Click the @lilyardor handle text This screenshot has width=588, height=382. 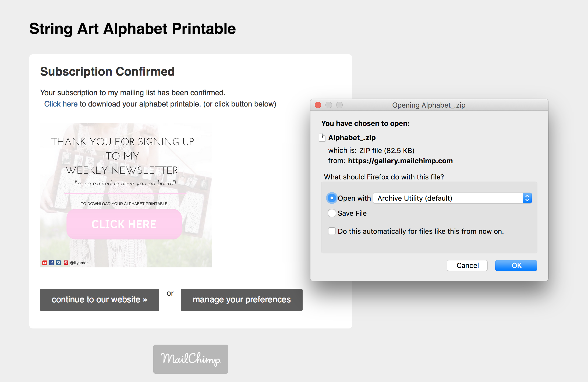pyautogui.click(x=79, y=263)
